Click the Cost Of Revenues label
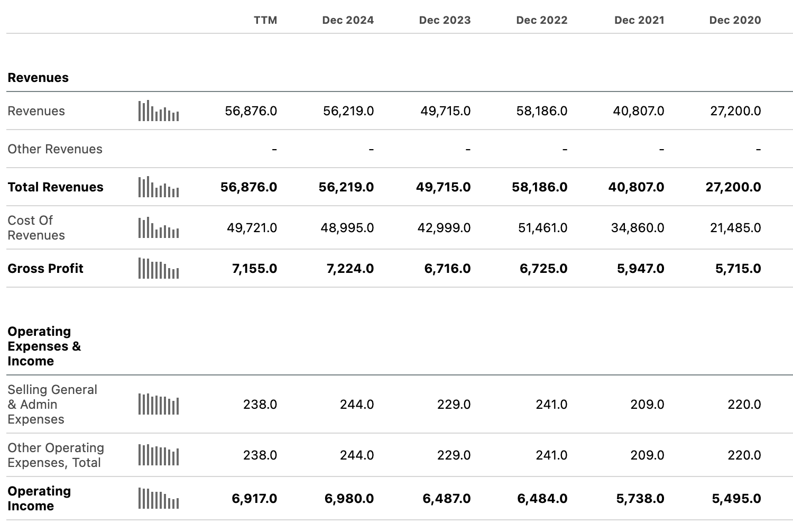This screenshot has height=532, width=793. (x=36, y=228)
